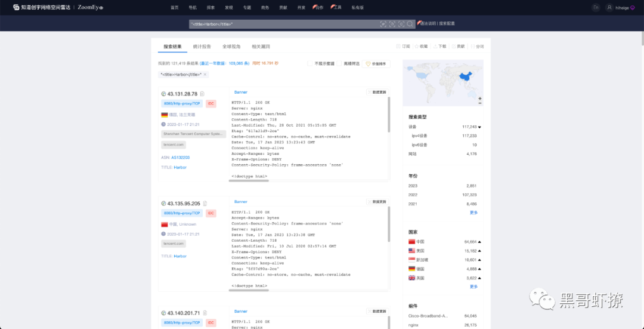Click the globe icon beside 43.135.95.205
This screenshot has height=329, width=644.
163,203
